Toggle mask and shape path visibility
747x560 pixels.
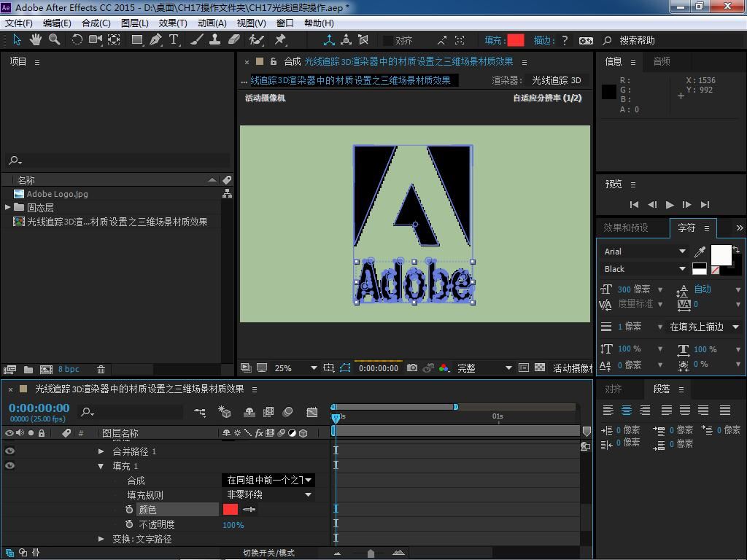click(x=345, y=367)
